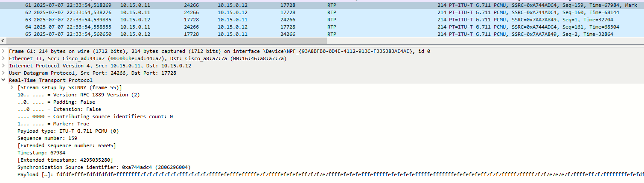The image size is (644, 183).
Task: Select packet number 64 row
Action: click(322, 27)
